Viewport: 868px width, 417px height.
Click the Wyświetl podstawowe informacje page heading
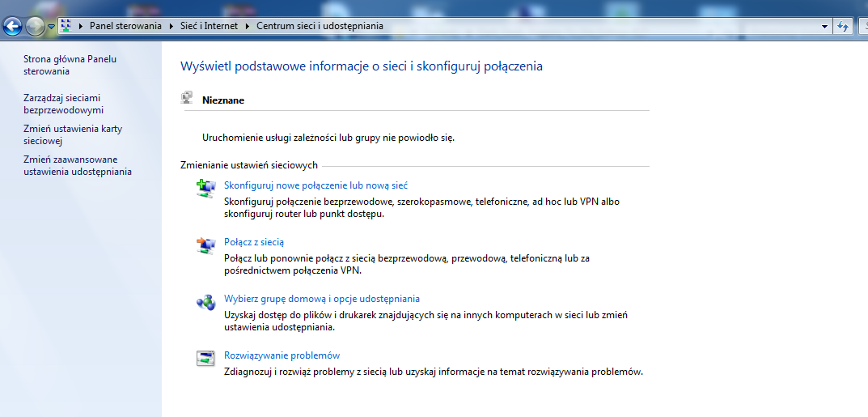(362, 66)
